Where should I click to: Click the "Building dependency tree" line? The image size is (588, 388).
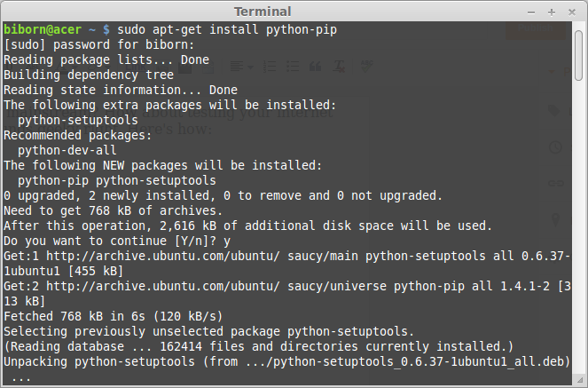pos(89,75)
